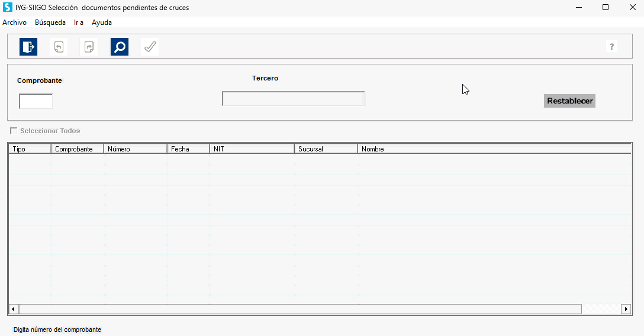Image resolution: width=644 pixels, height=336 pixels.
Task: Maximize the SIIGO window
Action: (x=606, y=7)
